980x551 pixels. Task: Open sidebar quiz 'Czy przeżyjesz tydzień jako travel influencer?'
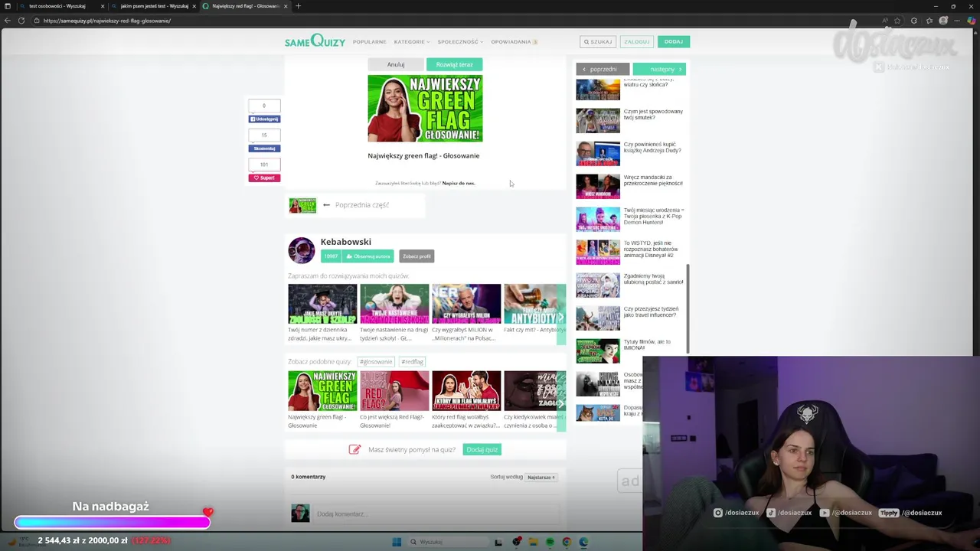(x=630, y=318)
